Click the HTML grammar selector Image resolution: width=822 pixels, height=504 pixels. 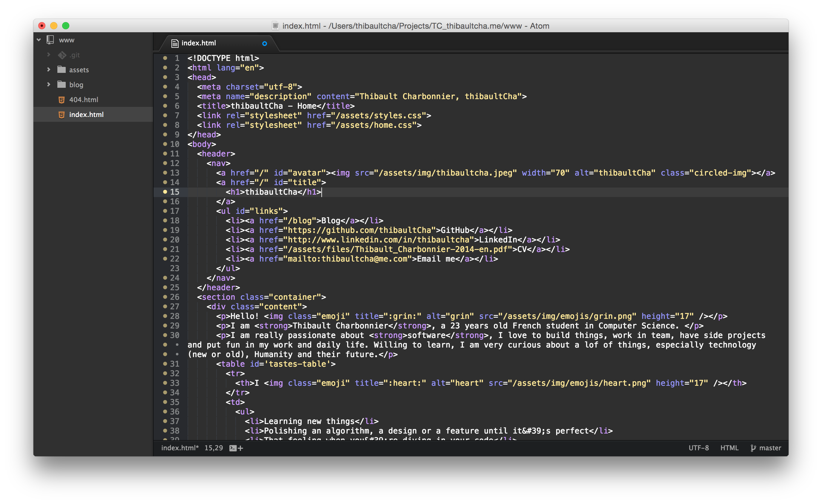pyautogui.click(x=729, y=448)
